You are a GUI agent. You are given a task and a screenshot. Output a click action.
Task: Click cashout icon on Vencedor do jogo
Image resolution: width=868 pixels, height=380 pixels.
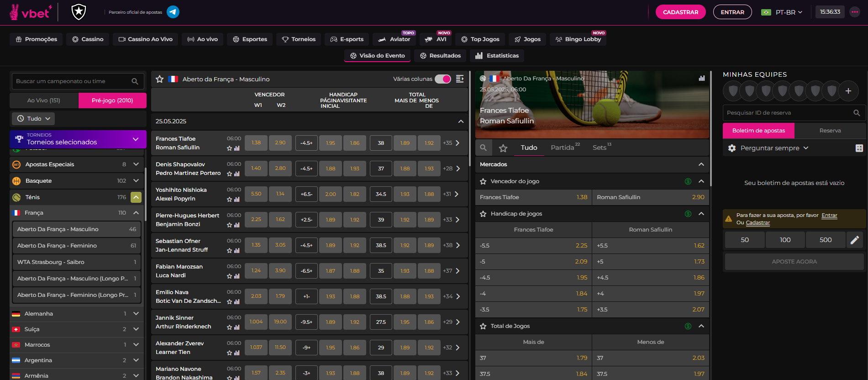tap(688, 181)
